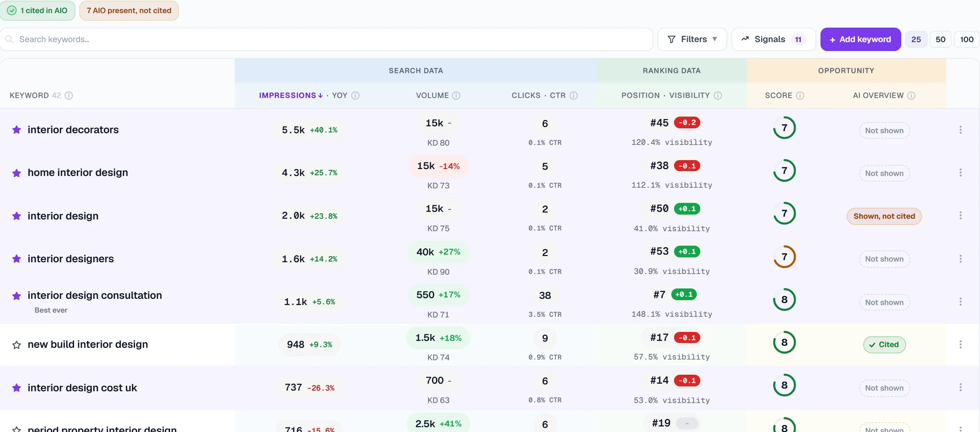
Task: Click score ring for interior decorators
Action: pyautogui.click(x=784, y=128)
